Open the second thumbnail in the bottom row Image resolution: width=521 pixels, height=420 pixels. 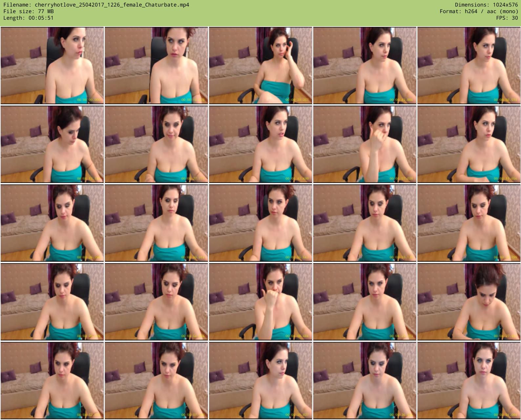[156, 380]
